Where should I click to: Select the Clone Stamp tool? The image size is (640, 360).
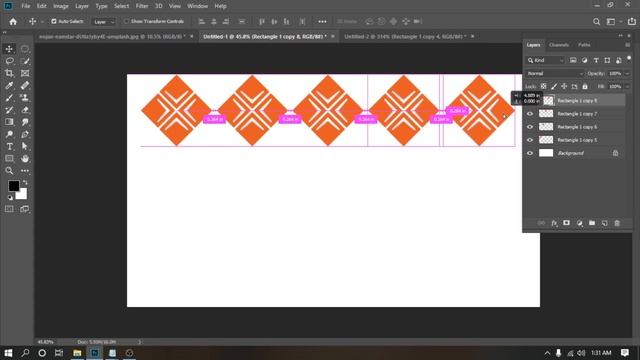click(25, 98)
